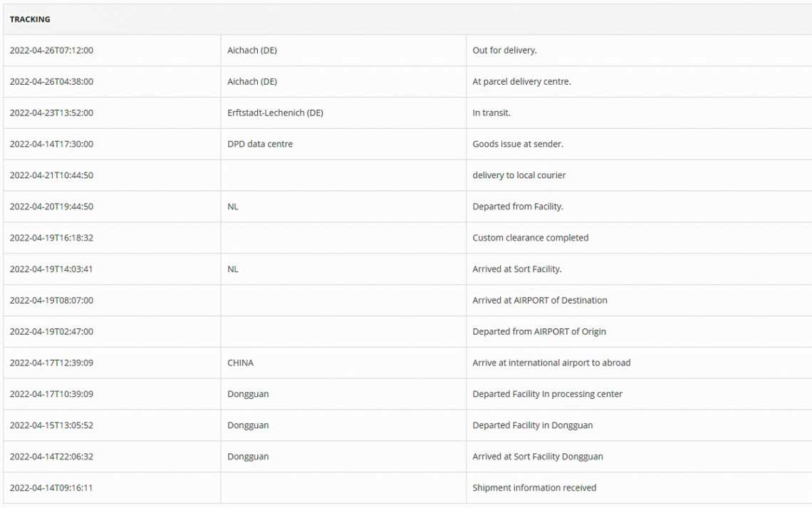Click 'Departed Facility In processing center' status
The width and height of the screenshot is (812, 508).
[x=547, y=394]
